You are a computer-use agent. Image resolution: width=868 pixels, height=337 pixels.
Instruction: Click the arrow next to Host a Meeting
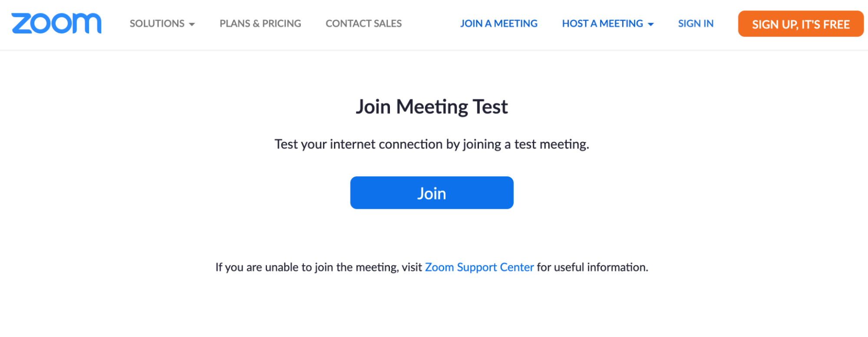[x=650, y=24]
